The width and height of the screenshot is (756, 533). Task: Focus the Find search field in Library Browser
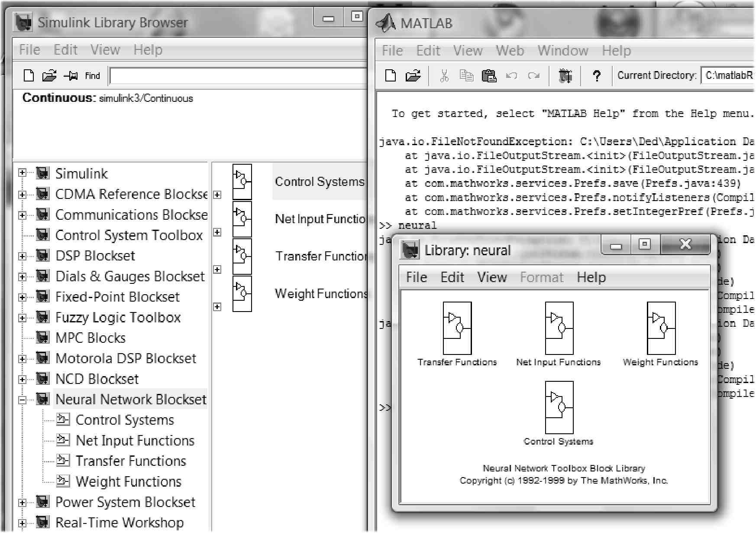[238, 76]
